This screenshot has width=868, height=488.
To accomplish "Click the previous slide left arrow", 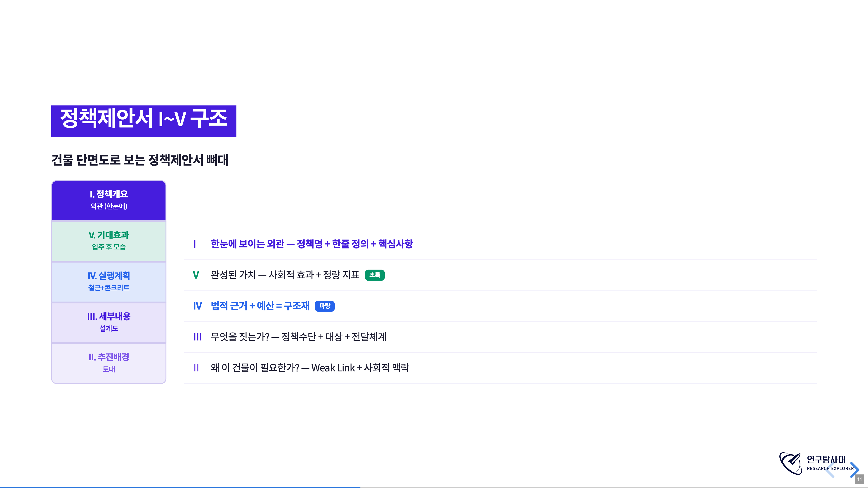I will click(x=830, y=469).
